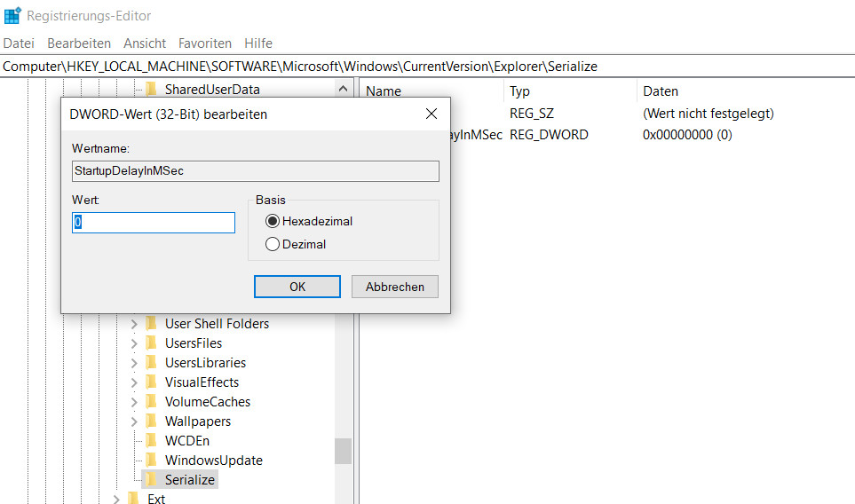Select the VolumeCaches tree entry
This screenshot has width=855, height=504.
208,402
